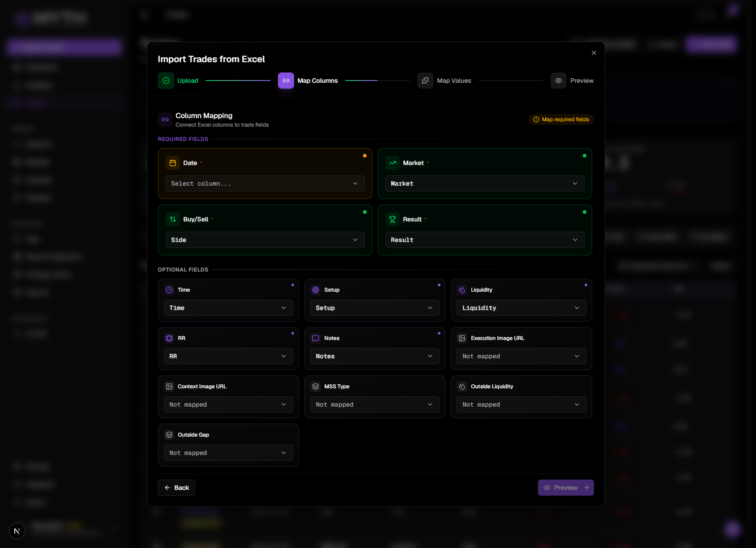Click the Notes speech bubble icon
Image resolution: width=756 pixels, height=548 pixels.
(316, 338)
